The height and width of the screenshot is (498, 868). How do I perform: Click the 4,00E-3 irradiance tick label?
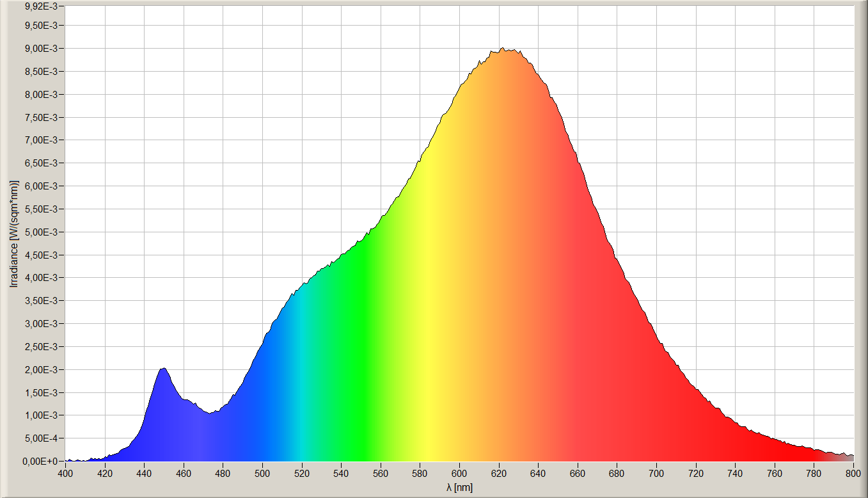(x=42, y=278)
